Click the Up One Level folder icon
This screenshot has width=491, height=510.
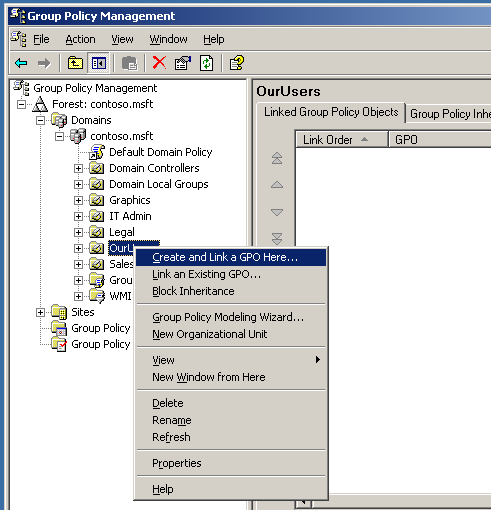[x=75, y=63]
